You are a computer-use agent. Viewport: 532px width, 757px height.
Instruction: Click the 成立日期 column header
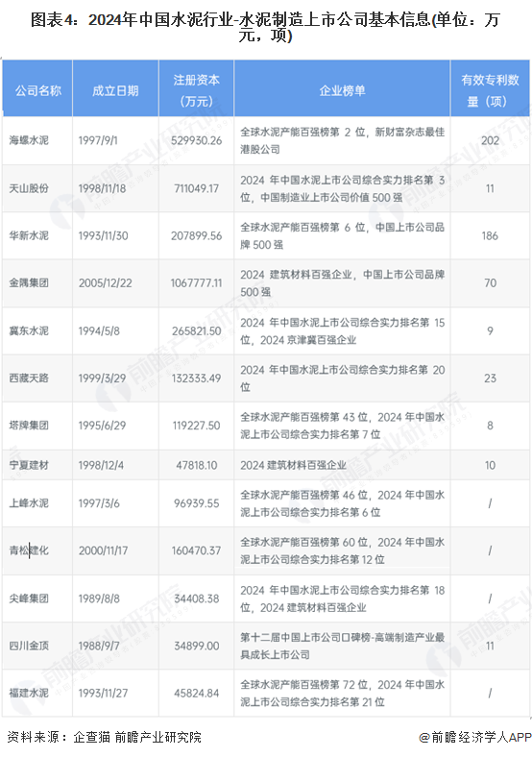point(115,90)
